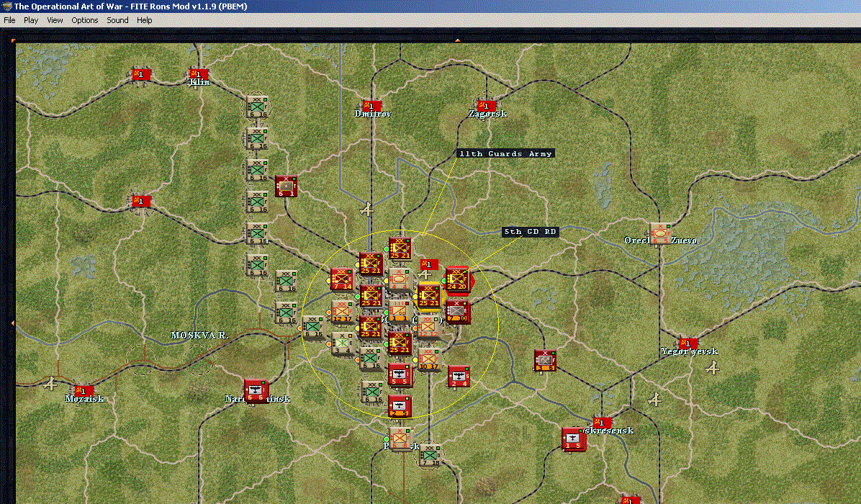
Task: Click the airfield icon below Yegor'yevsk
Action: (x=713, y=368)
